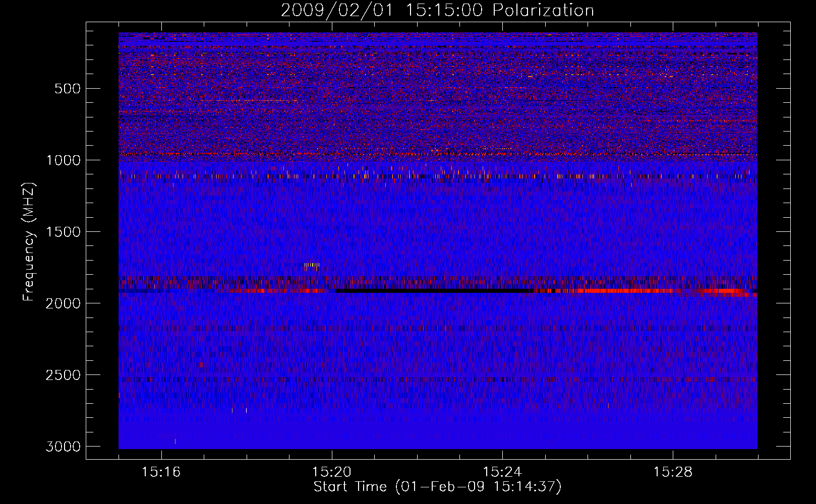Screen dimensions: 816x504
Task: Click the 1500 frequency tick label
Action: pos(64,232)
